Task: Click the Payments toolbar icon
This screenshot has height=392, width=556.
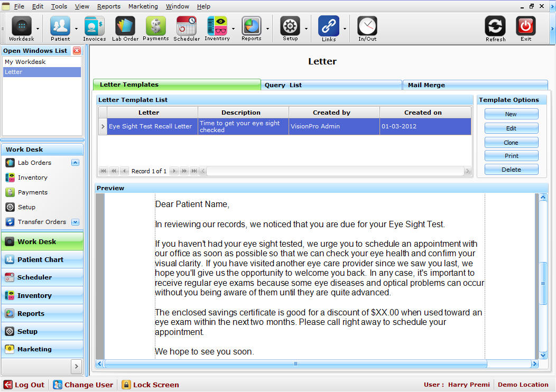Action: 156,27
